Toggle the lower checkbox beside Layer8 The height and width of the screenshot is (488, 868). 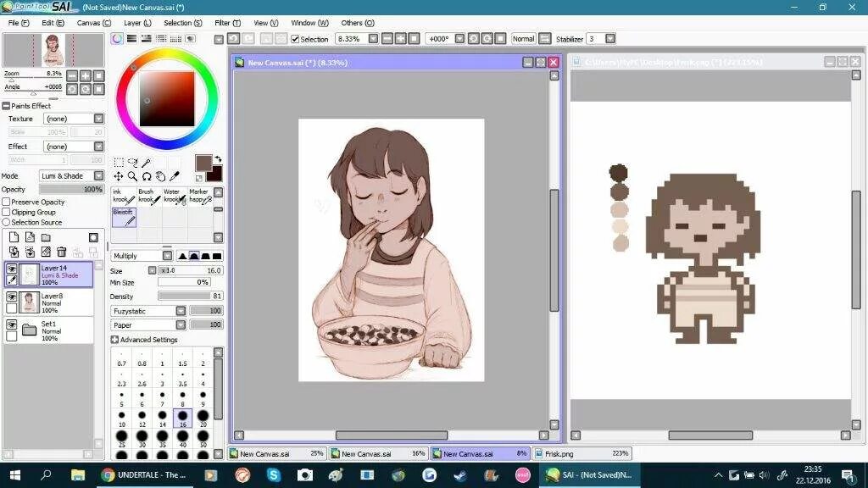(12, 308)
